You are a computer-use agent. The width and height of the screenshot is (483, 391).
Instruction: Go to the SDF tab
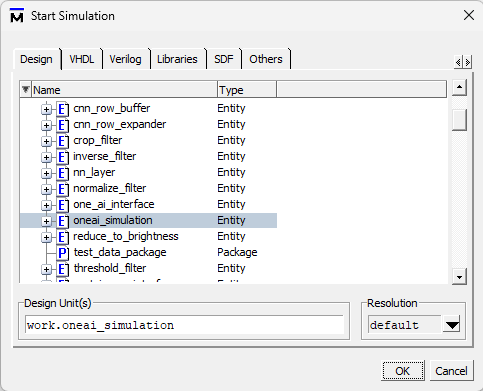(x=224, y=59)
